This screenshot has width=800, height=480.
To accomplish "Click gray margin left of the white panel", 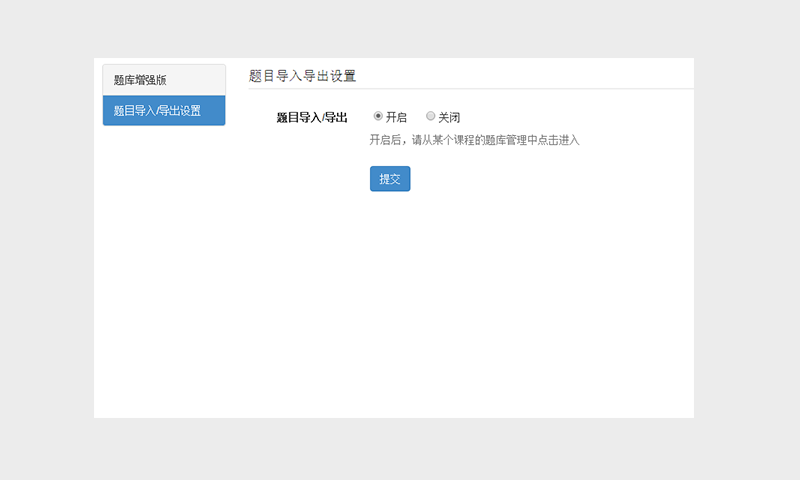I will 46,240.
